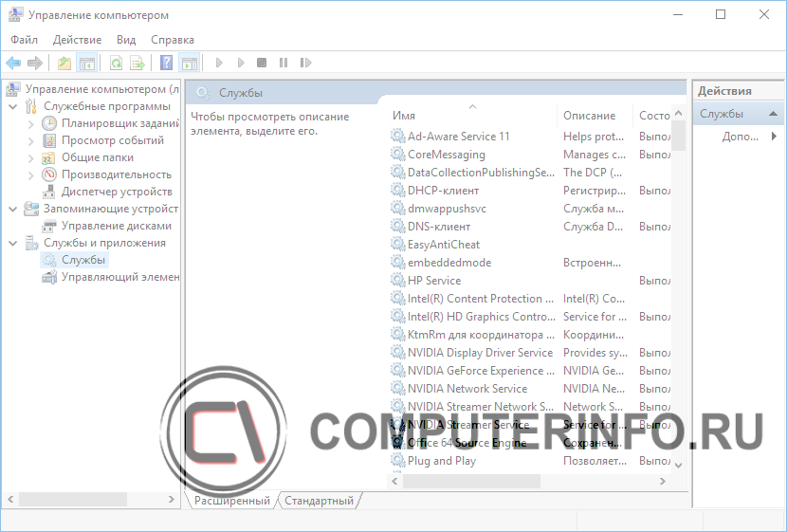Select the DNS-клиент service
This screenshot has width=787, height=532.
pyautogui.click(x=530, y=227)
